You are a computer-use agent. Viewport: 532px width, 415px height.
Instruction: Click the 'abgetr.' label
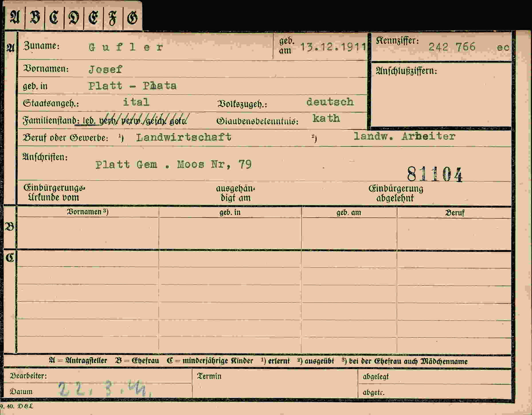point(374,393)
